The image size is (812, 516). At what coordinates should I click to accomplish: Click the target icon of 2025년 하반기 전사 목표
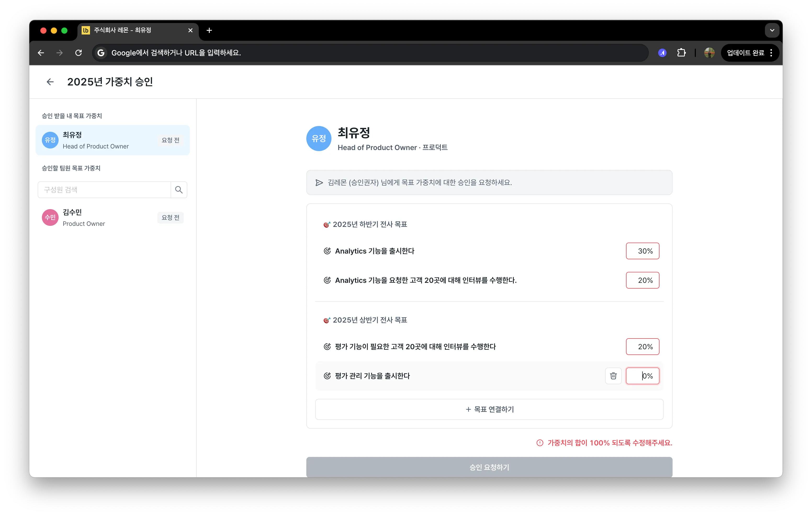tap(327, 225)
